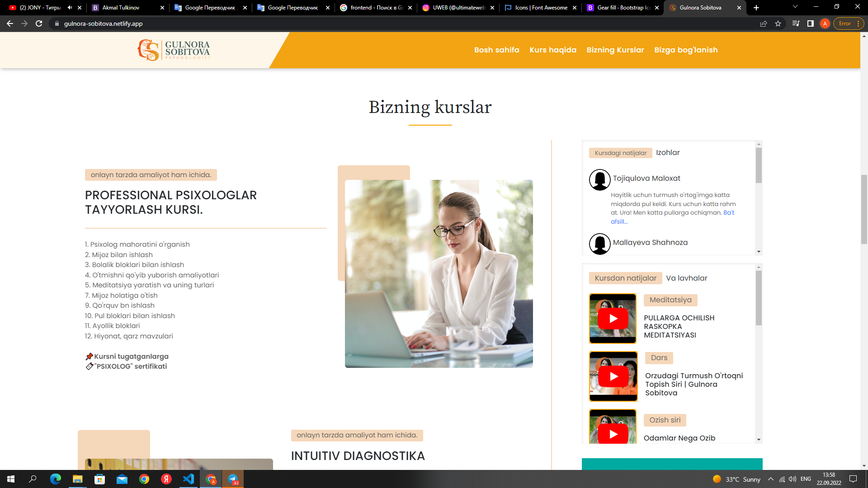Open the Bizga bog'lanish nav link
Screen dimensions: 868x488
click(x=686, y=50)
